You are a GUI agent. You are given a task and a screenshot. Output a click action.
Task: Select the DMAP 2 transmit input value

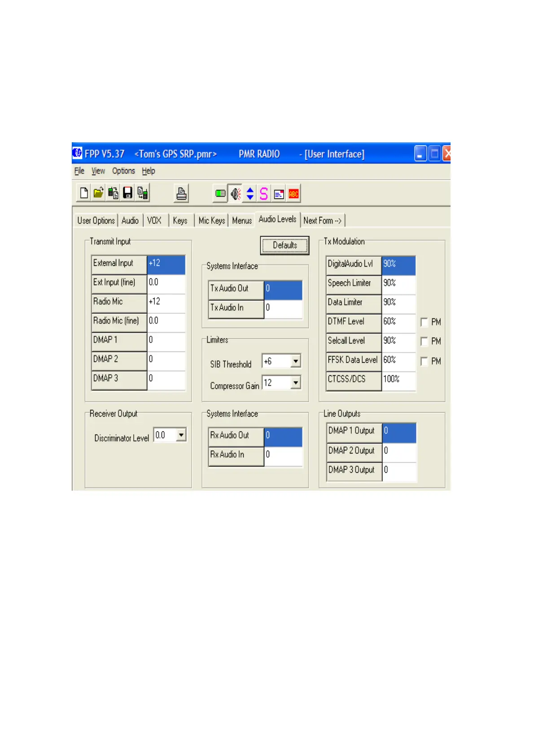pyautogui.click(x=166, y=360)
